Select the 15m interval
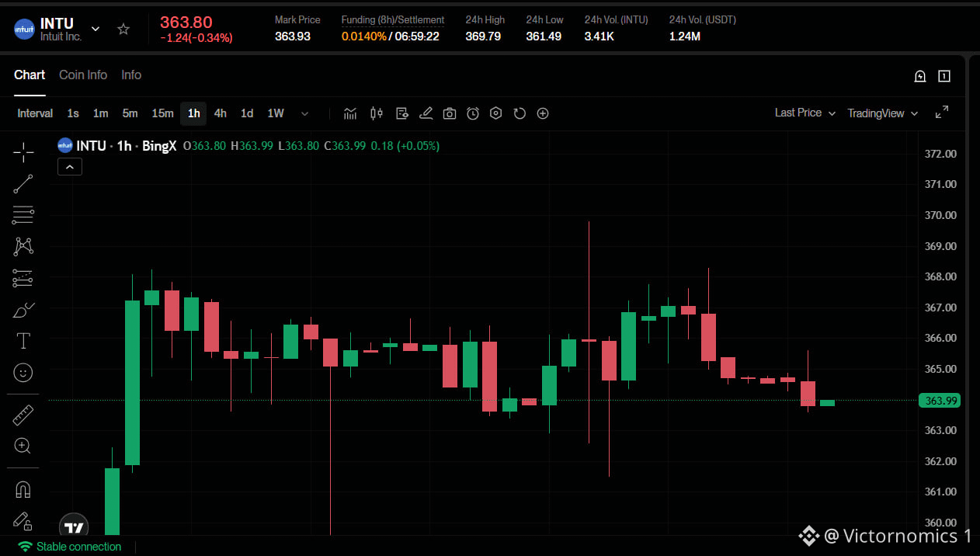 [x=162, y=113]
